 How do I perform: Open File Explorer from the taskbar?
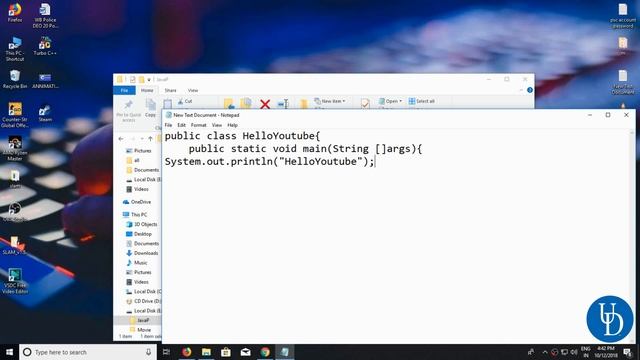click(x=206, y=352)
